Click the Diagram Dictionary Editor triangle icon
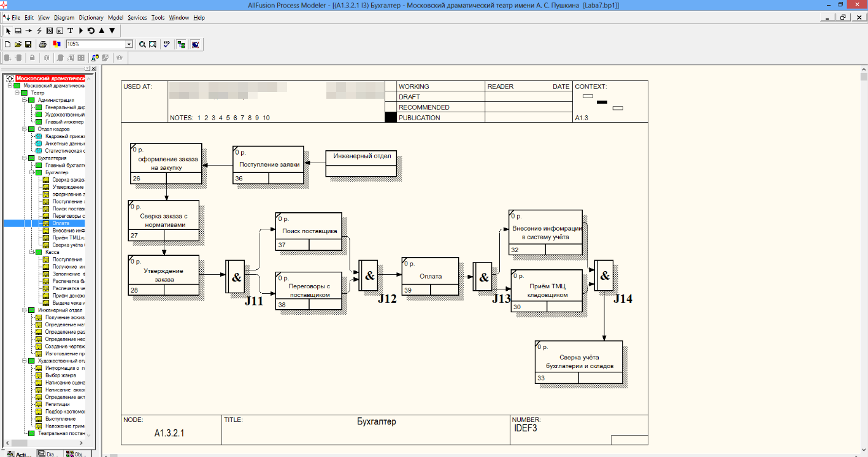The image size is (868, 457). [80, 31]
